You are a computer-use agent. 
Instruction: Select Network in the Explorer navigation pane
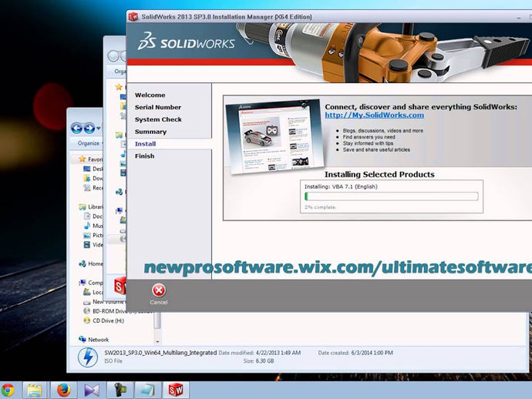[x=94, y=340]
